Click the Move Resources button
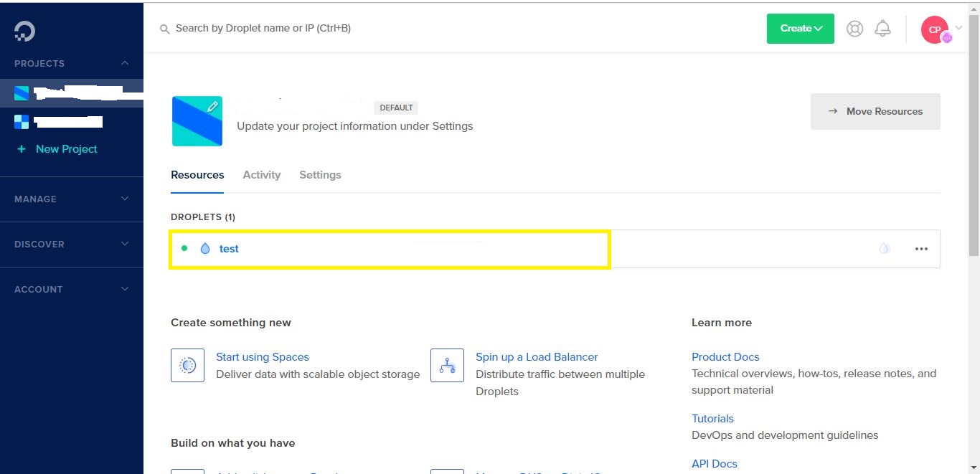The width and height of the screenshot is (980, 474). click(875, 111)
